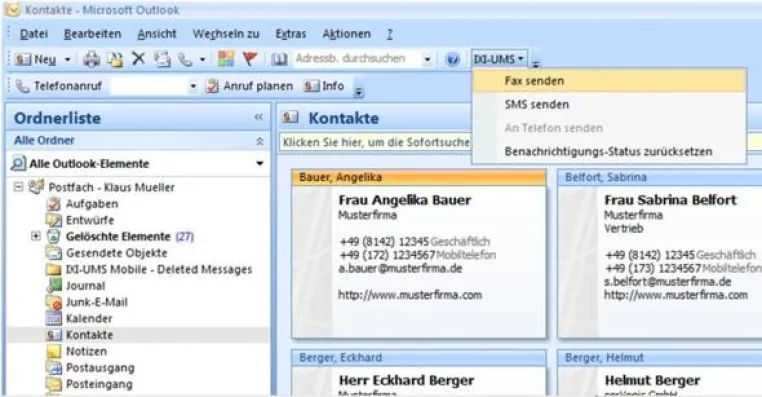Image resolution: width=762 pixels, height=397 pixels.
Task: Collapse the Alle Ordner section
Action: [260, 141]
